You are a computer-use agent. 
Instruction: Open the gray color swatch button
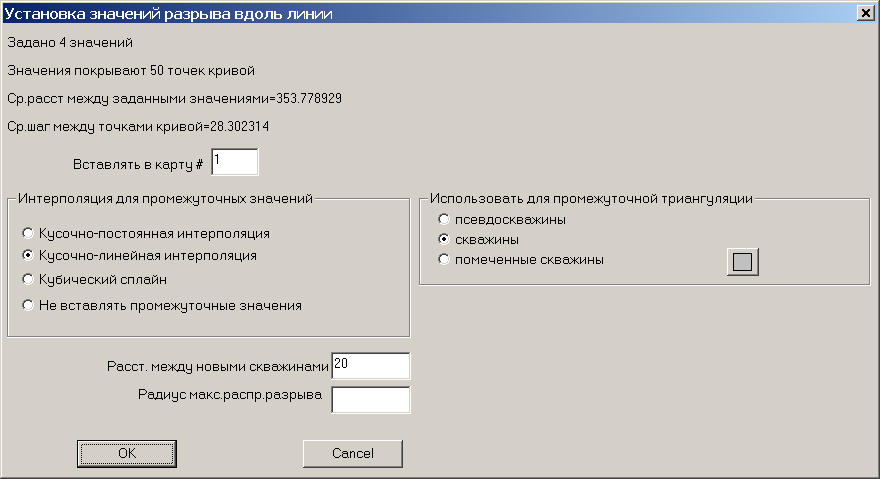(742, 262)
